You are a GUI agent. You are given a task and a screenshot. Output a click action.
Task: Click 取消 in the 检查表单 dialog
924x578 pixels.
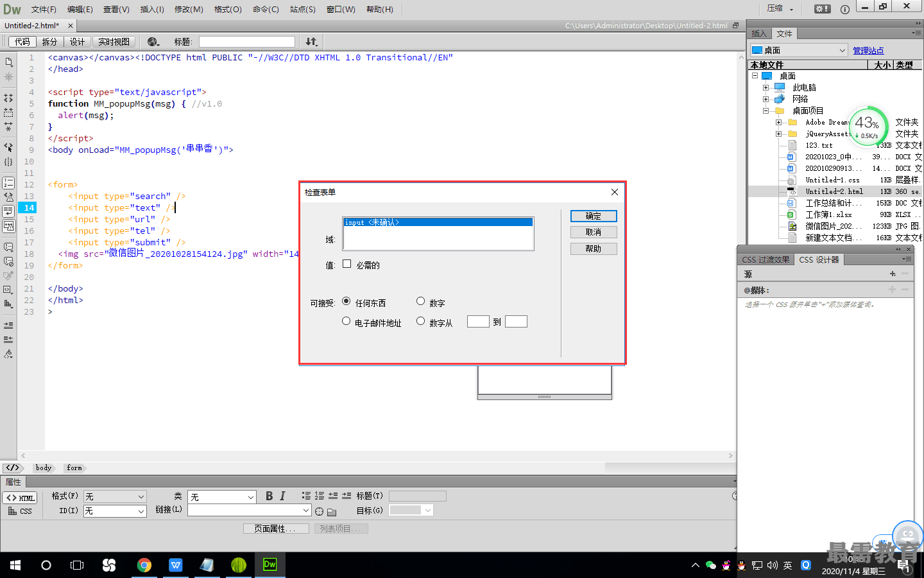594,232
